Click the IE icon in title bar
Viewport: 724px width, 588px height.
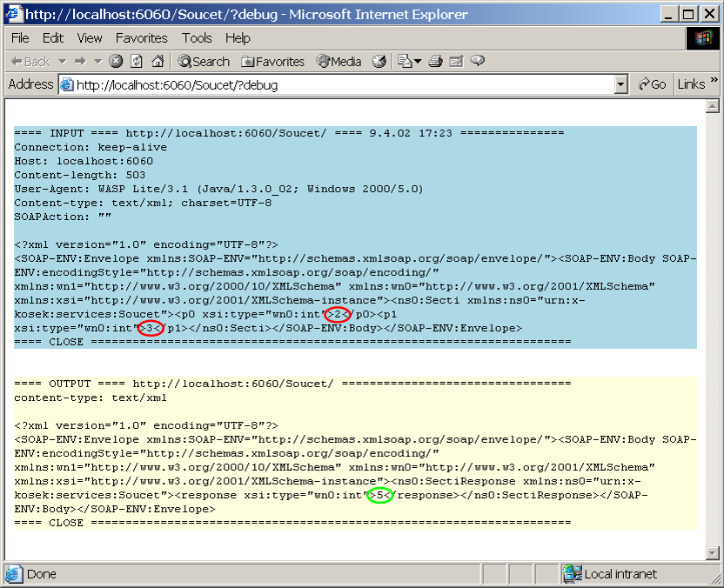[x=13, y=14]
